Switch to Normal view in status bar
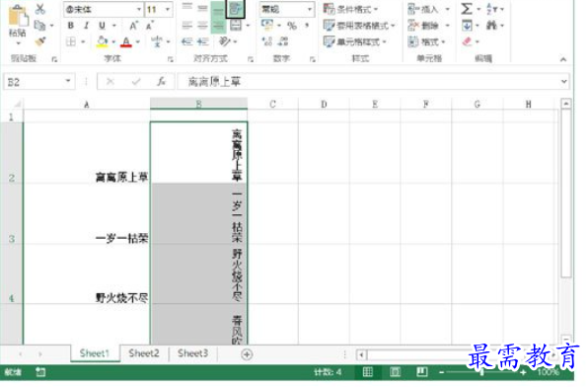This screenshot has width=588, height=387. (x=367, y=371)
